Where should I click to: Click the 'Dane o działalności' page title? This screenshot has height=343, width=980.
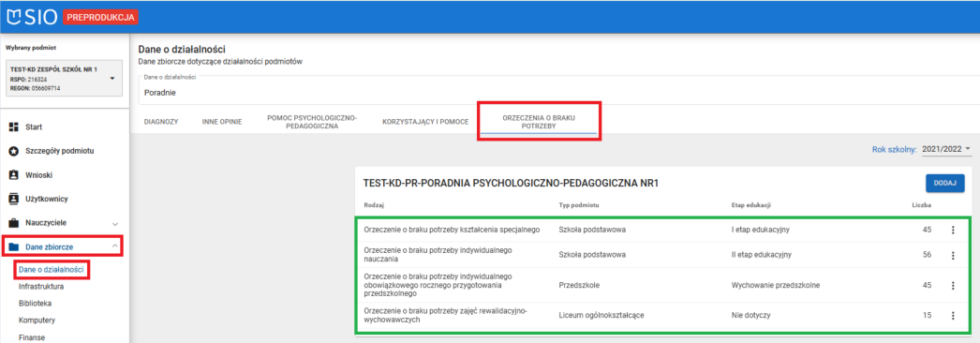pos(181,50)
